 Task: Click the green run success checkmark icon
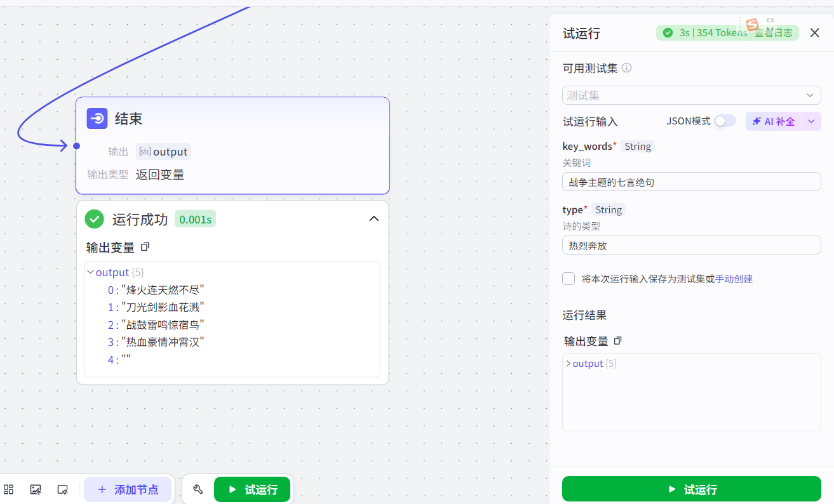pos(95,220)
